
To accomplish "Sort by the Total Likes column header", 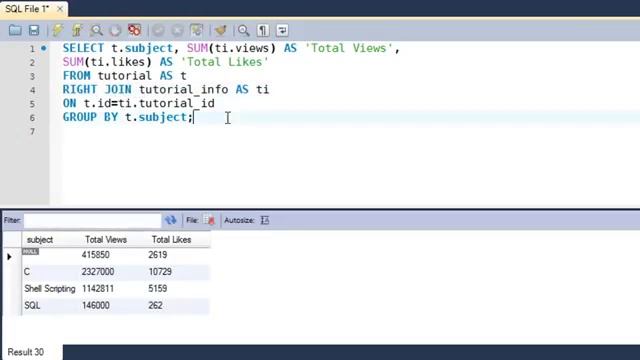I will pos(171,240).
